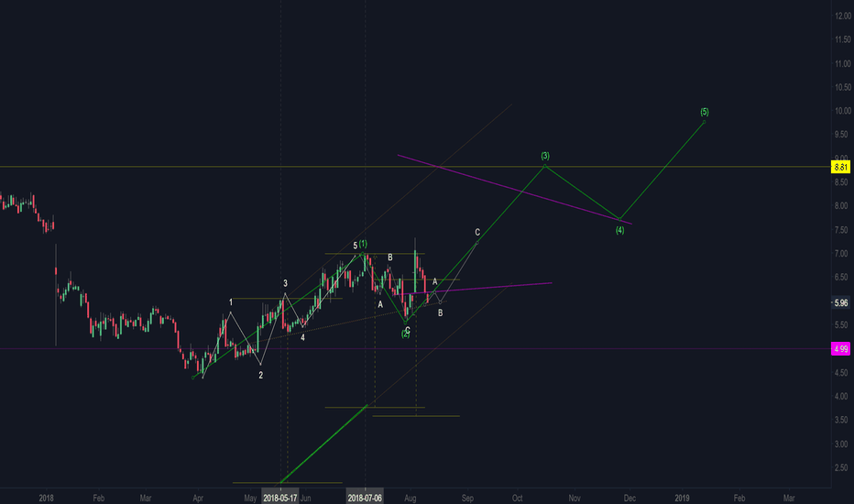
Task: Click the 10.50 price axis value
Action: click(843, 87)
